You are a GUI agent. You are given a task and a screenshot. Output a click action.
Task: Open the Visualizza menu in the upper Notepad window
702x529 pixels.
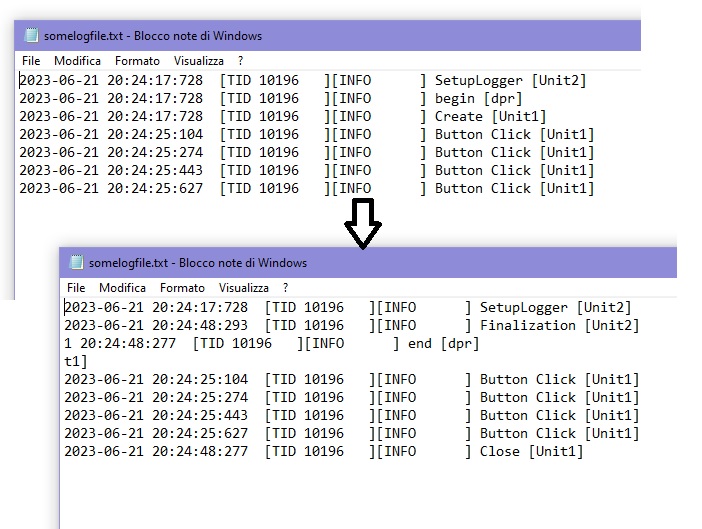click(x=199, y=61)
